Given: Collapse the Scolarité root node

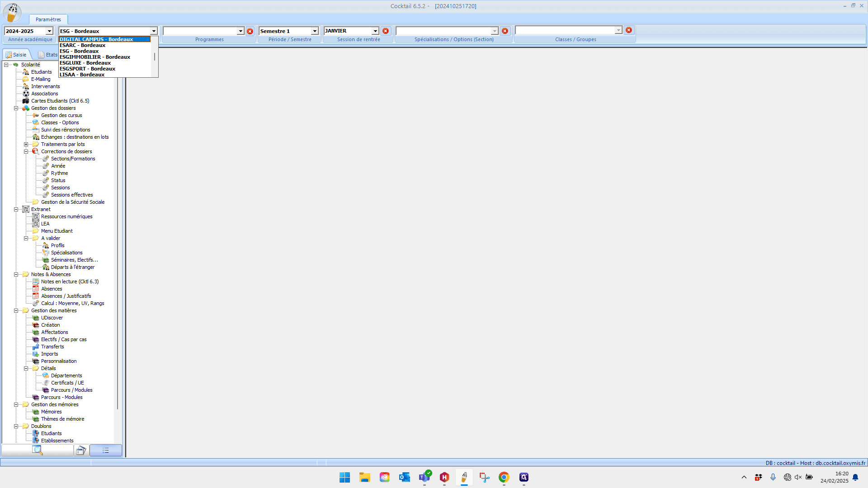Looking at the screenshot, I should click(x=6, y=65).
